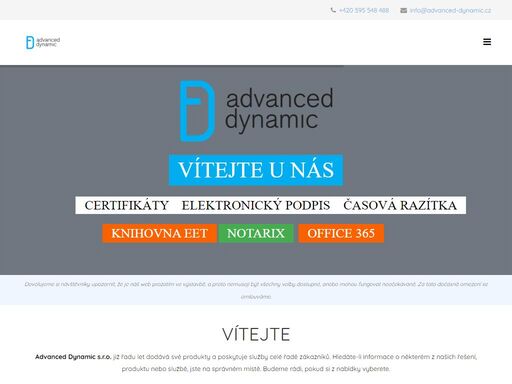This screenshot has width=512, height=384.
Task: Click the phone icon in top bar
Action: pos(333,10)
